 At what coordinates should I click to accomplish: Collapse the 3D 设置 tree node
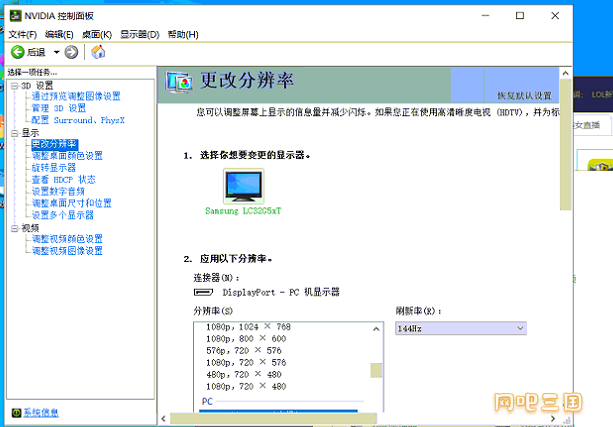14,86
